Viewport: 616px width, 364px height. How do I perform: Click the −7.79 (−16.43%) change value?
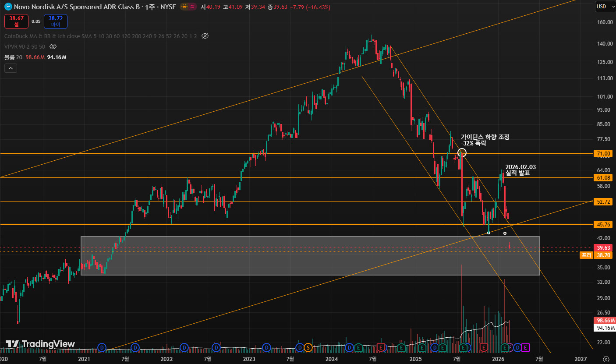310,7
